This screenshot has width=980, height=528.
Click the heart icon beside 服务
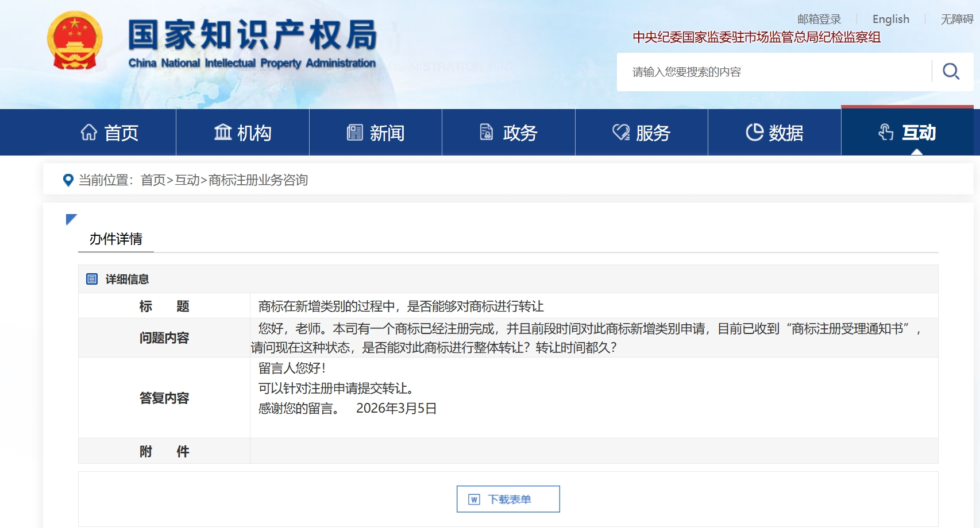click(620, 133)
